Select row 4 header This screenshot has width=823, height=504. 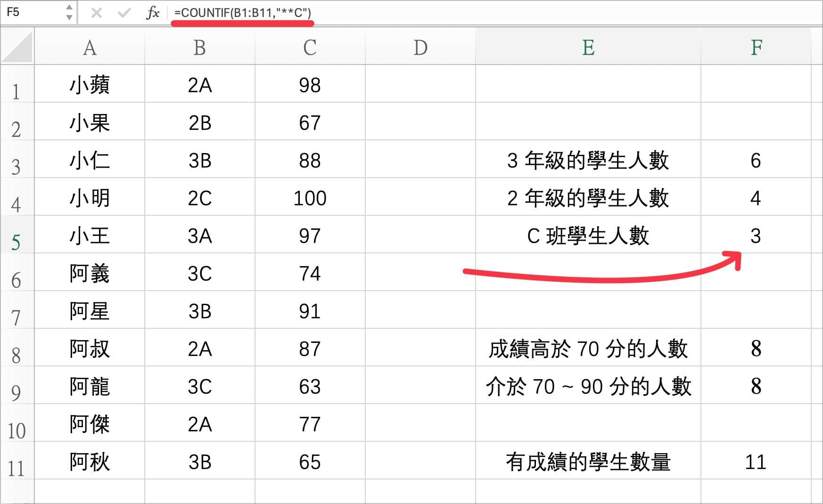tap(17, 197)
